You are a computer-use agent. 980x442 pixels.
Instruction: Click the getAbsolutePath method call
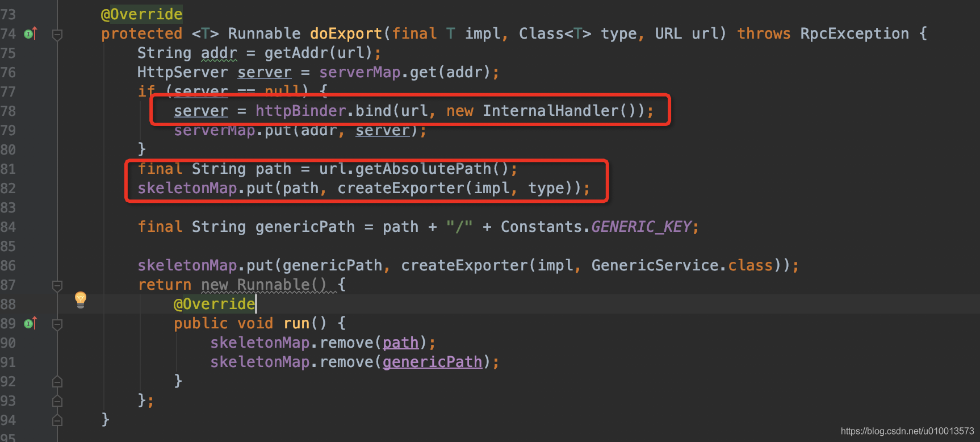coord(423,169)
